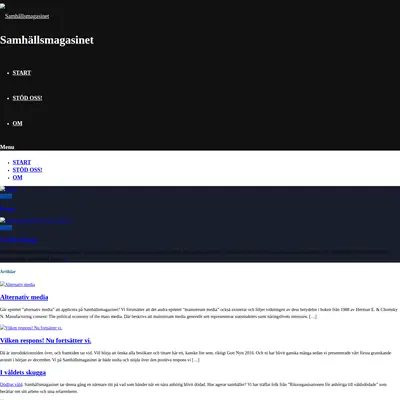Open START in the dark header navigation
The image size is (400, 400).
[22, 73]
